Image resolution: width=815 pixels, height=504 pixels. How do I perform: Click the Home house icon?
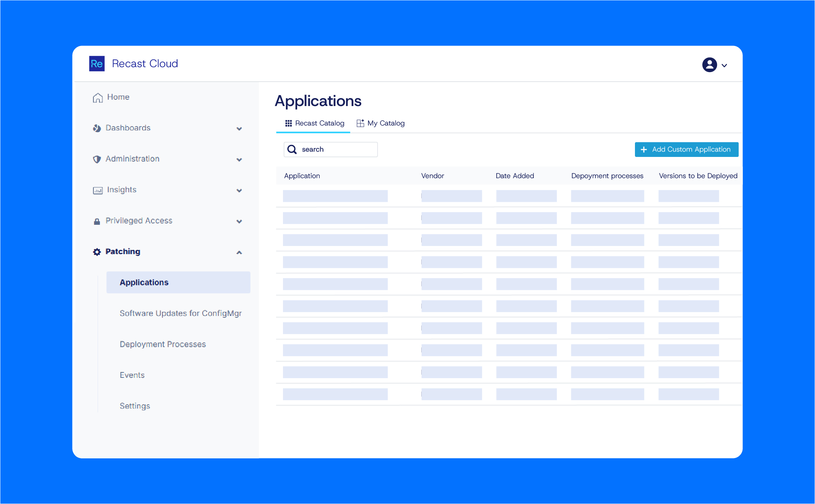[98, 98]
